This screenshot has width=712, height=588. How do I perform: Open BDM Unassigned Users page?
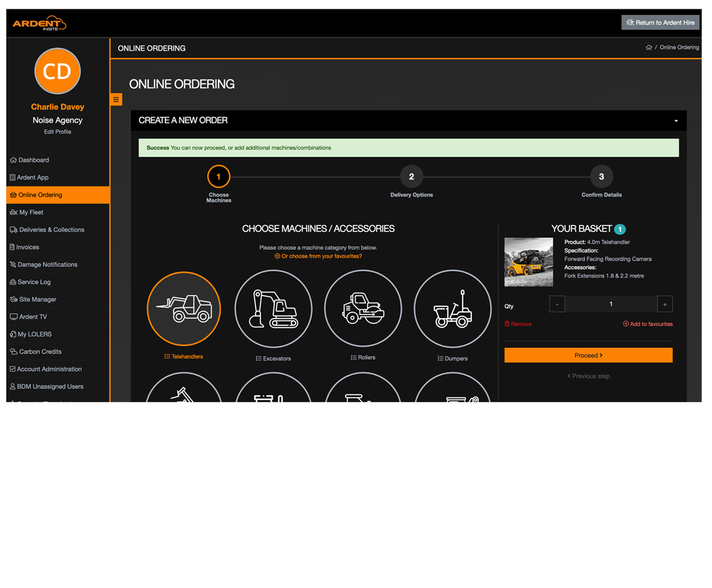pos(58,387)
